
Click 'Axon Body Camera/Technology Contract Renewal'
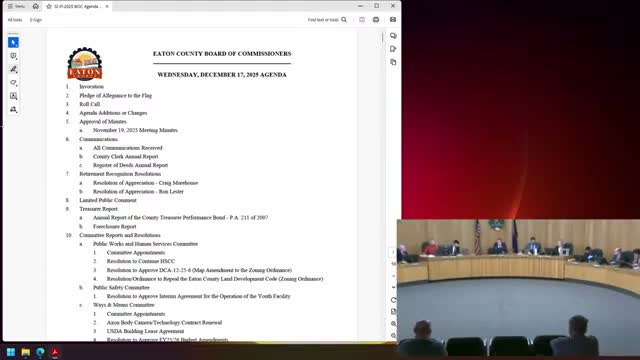pyautogui.click(x=164, y=322)
